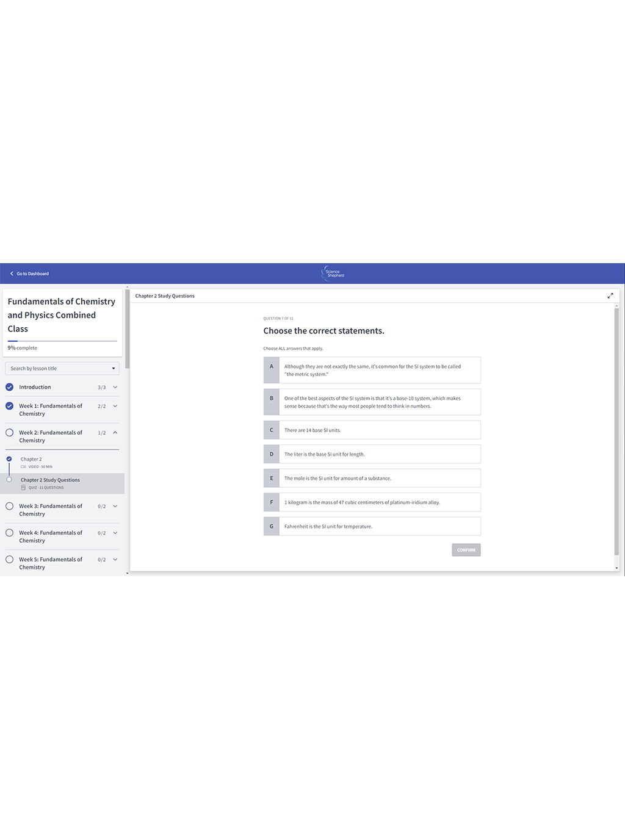Expand the Introduction section chevron
This screenshot has width=625, height=840.
click(115, 387)
